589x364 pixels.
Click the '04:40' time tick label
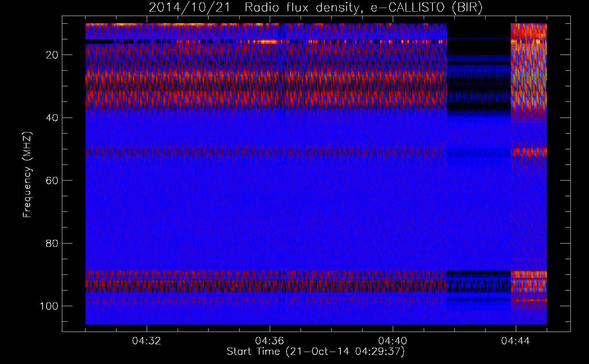393,341
